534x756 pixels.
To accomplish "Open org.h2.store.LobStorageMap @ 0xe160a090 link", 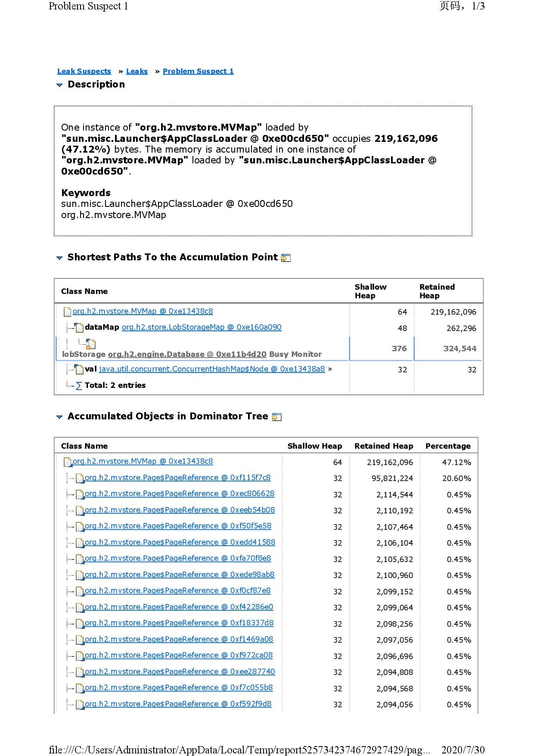I will tap(202, 327).
